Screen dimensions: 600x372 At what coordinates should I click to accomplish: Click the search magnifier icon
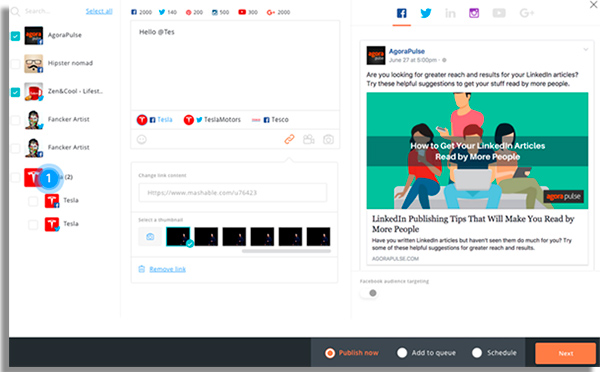tap(15, 12)
